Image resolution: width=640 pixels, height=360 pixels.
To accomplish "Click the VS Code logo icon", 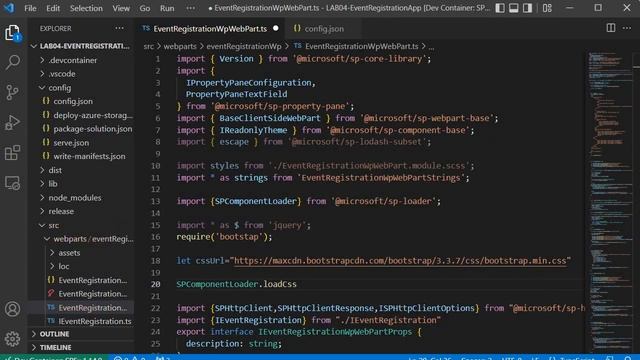I will 9,8.
